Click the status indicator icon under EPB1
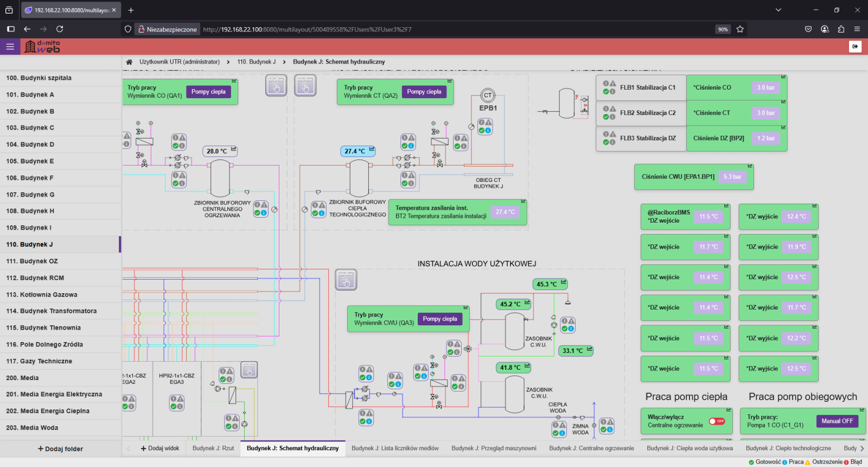The width and height of the screenshot is (868, 467). click(485, 127)
